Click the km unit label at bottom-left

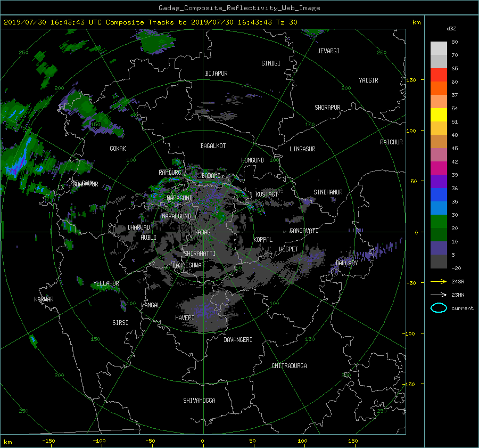tap(7, 442)
